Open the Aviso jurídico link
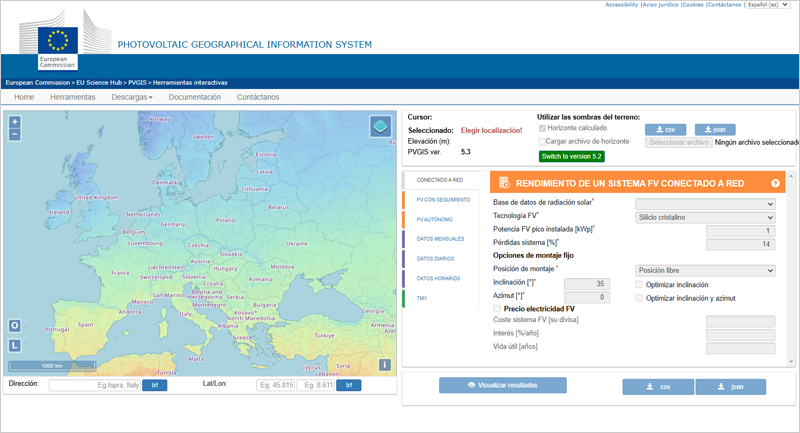 [x=660, y=5]
